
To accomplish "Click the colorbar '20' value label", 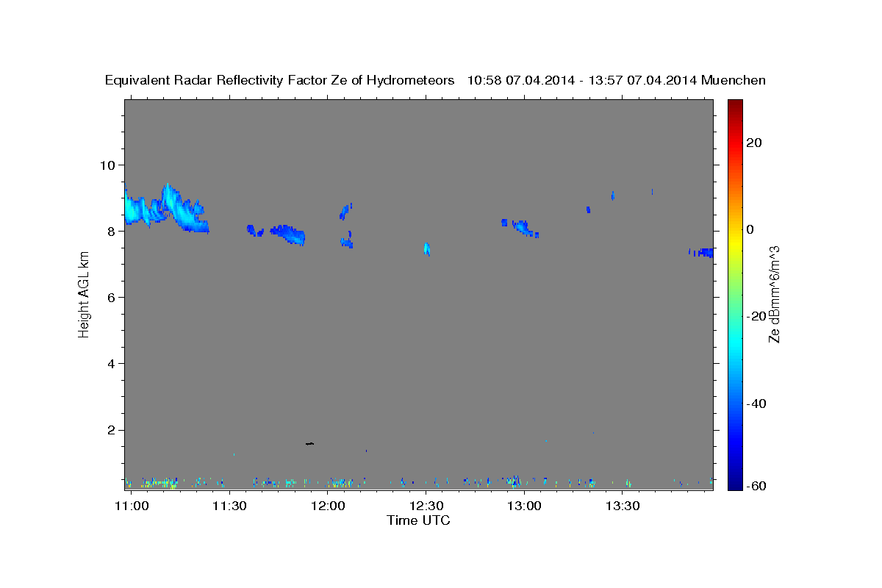I will point(754,143).
